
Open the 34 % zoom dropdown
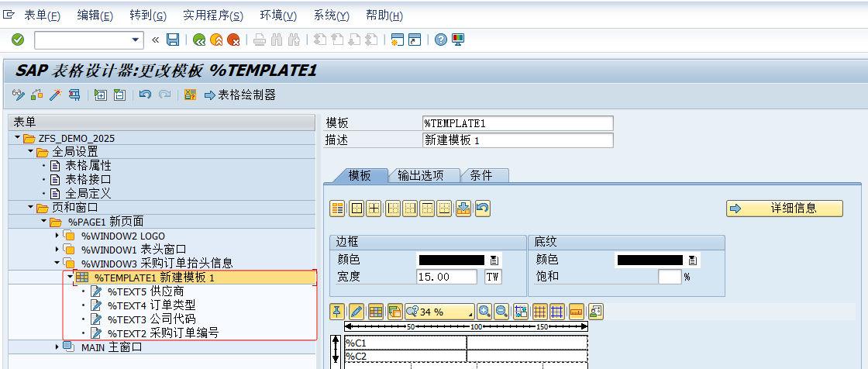(x=440, y=312)
